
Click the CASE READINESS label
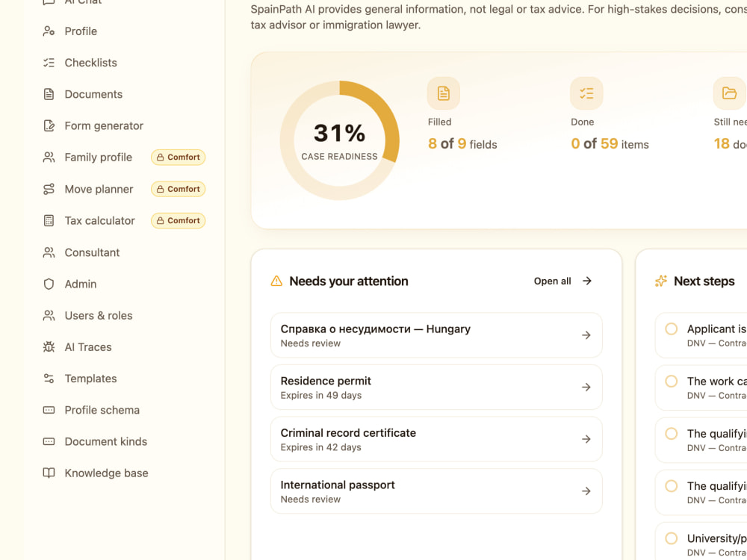point(340,156)
